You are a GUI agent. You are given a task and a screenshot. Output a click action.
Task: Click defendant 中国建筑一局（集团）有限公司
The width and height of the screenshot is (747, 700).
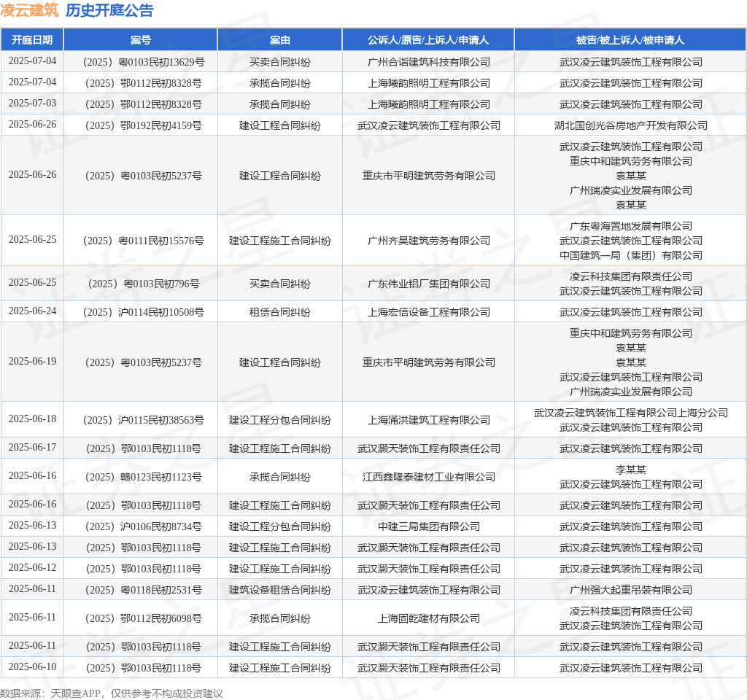(631, 255)
